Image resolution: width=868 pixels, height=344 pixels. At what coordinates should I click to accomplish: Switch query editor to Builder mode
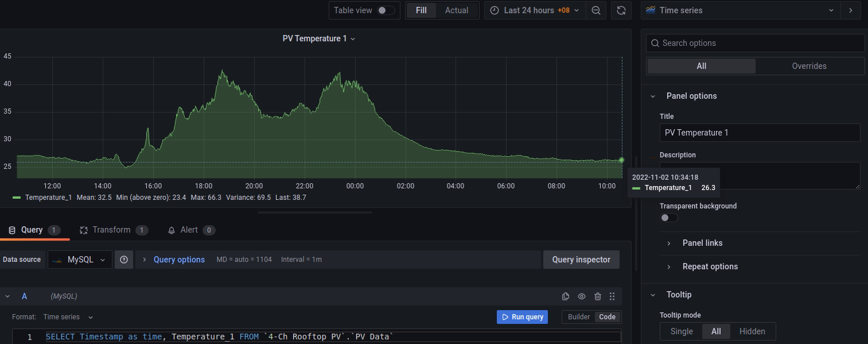click(579, 317)
